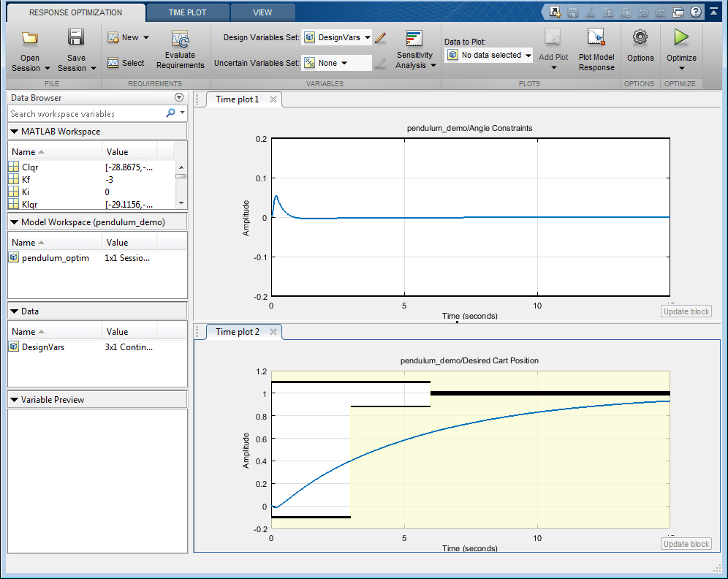Close the Time plot 1 tab
Viewport: 728px width, 579px height.
point(273,99)
